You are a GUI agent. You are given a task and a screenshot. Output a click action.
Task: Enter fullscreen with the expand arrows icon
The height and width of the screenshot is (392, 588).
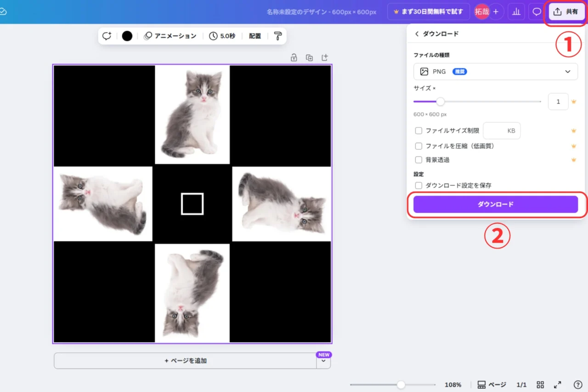557,385
